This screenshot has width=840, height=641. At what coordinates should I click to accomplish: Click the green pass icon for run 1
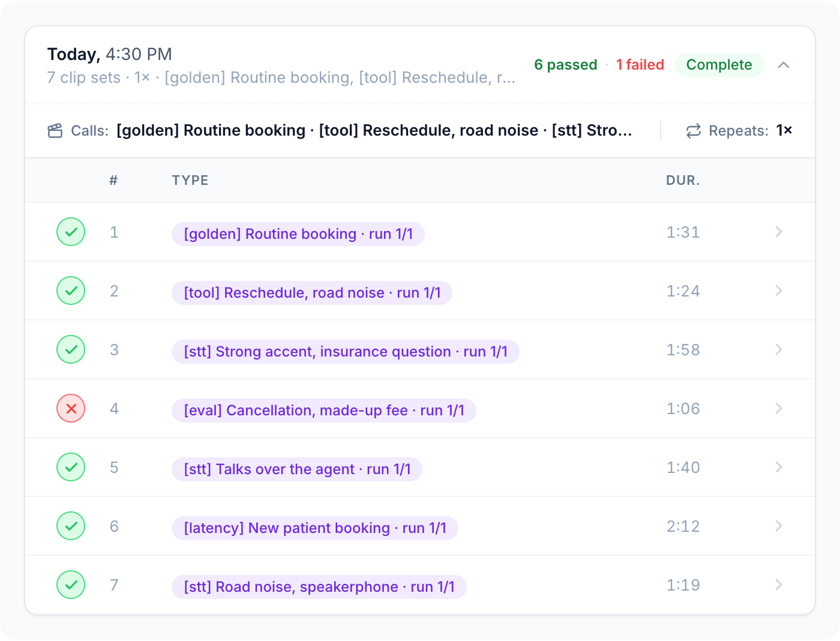[71, 232]
